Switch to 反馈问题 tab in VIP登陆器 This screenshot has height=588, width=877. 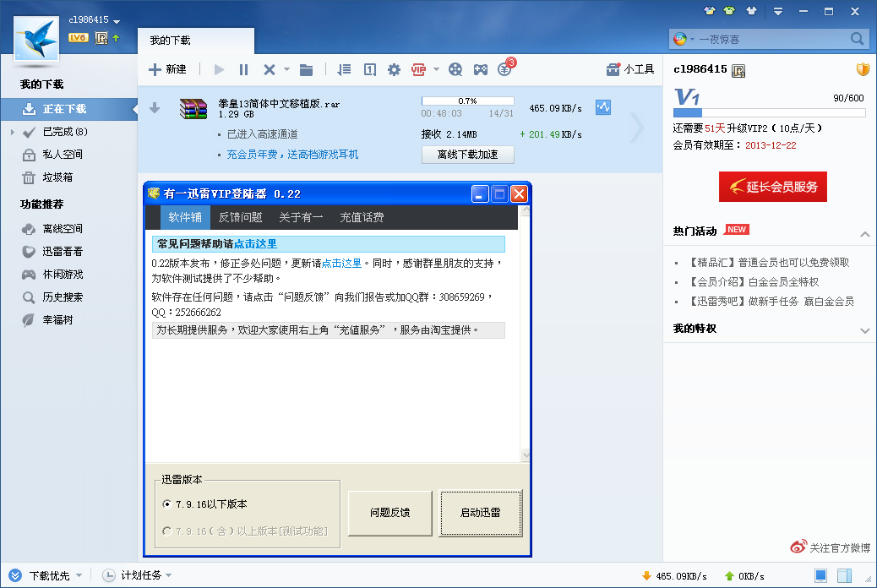pos(241,217)
